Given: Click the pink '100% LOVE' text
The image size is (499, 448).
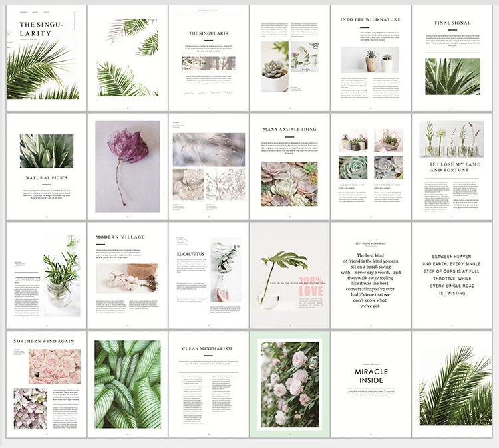Looking at the screenshot, I should pos(311,286).
